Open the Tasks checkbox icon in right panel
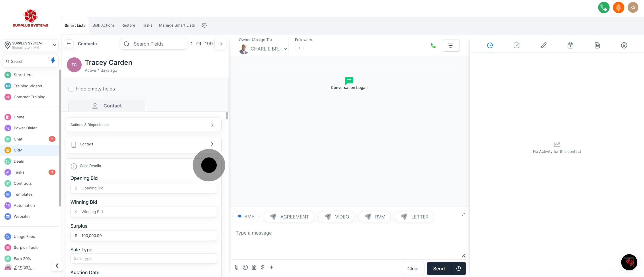Viewport: 644px width, 277px height. [517, 45]
